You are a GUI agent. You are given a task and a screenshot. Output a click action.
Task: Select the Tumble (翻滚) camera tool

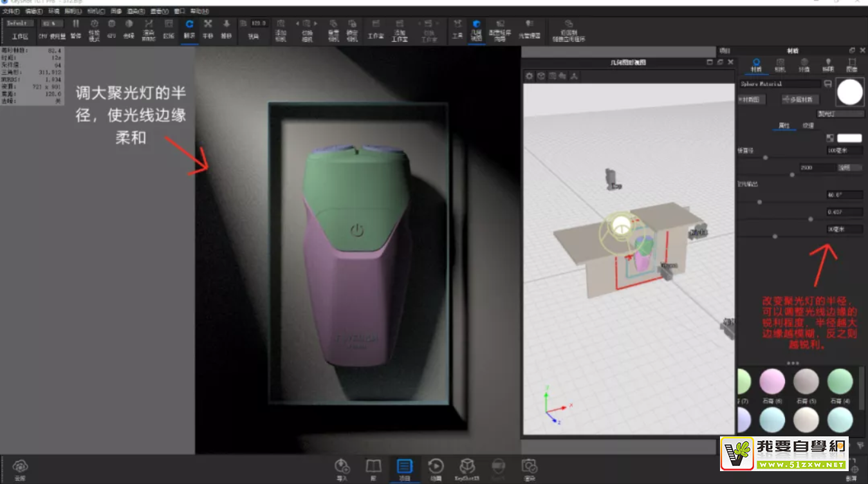point(189,28)
